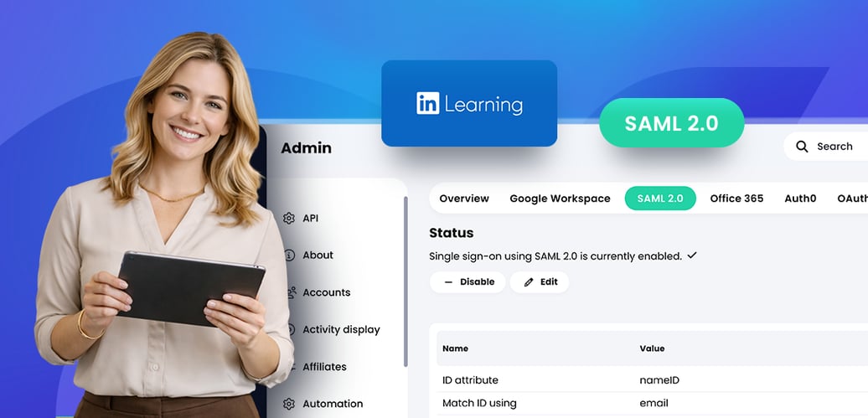This screenshot has height=418, width=868.
Task: Click the pencil icon on Edit button
Action: pyautogui.click(x=529, y=282)
